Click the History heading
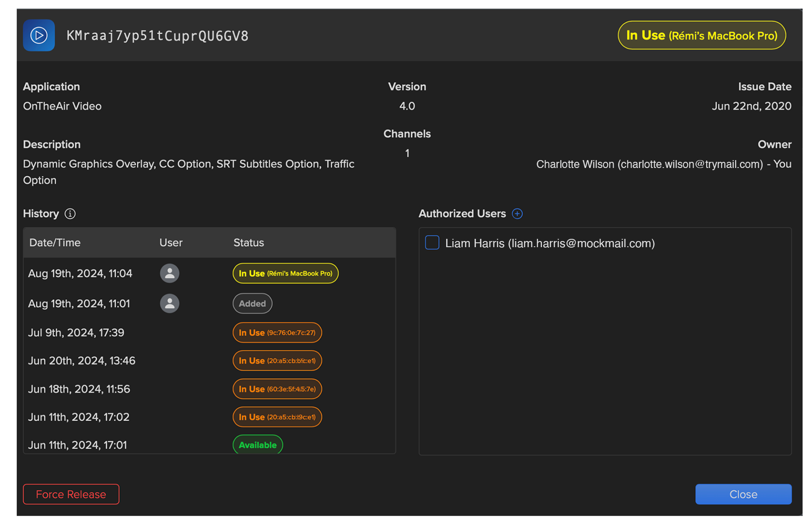Viewport: 812px width, 521px height. (41, 214)
